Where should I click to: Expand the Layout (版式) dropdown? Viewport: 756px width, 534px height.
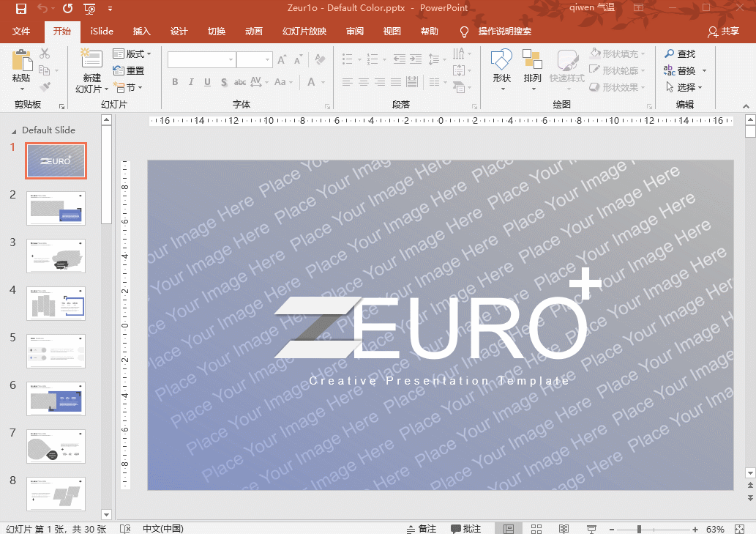point(132,53)
